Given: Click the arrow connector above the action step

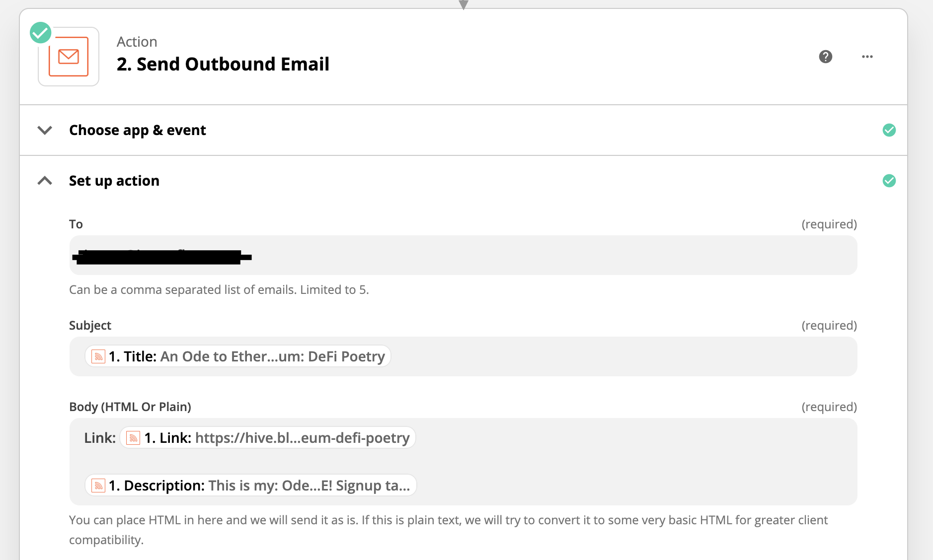Looking at the screenshot, I should click(x=464, y=5).
